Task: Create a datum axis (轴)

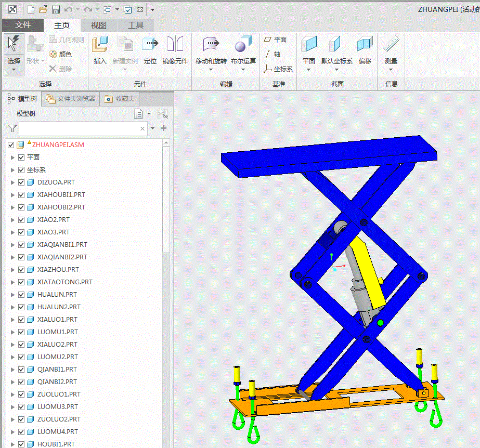Action: tap(273, 54)
